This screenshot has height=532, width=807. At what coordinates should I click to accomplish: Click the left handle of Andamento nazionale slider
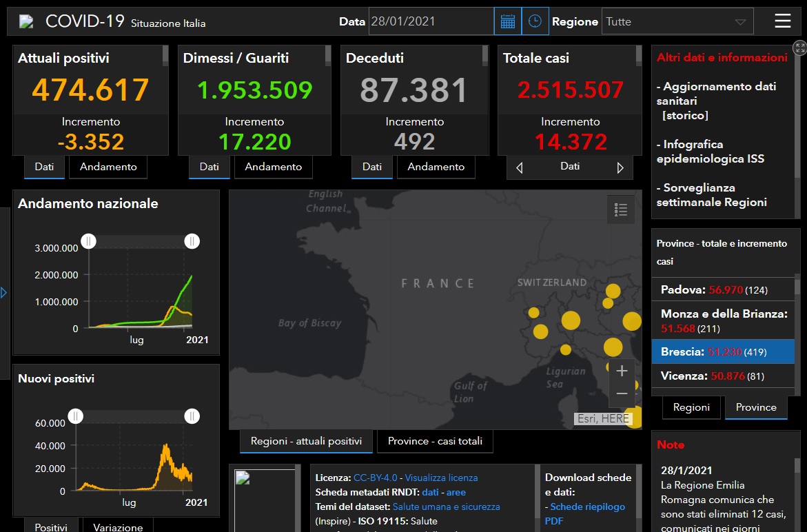pyautogui.click(x=89, y=241)
